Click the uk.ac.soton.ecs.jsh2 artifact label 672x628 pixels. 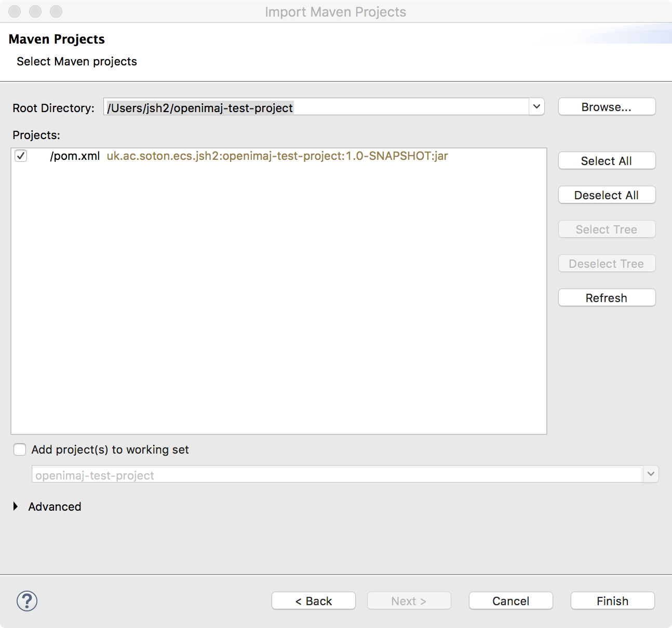(277, 156)
